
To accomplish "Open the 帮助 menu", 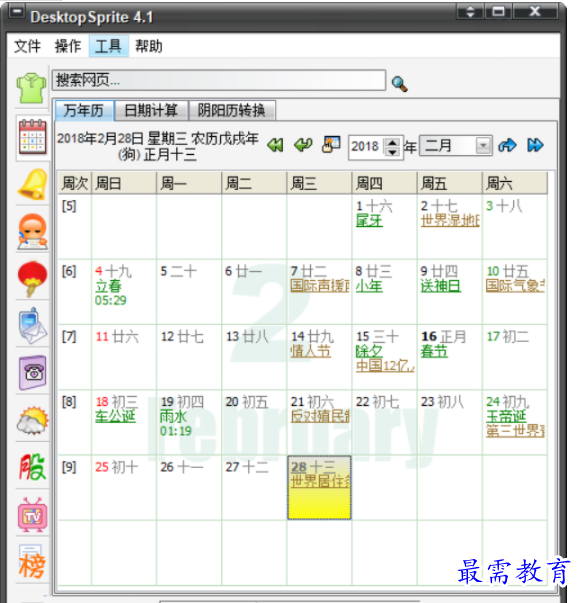I will [149, 46].
